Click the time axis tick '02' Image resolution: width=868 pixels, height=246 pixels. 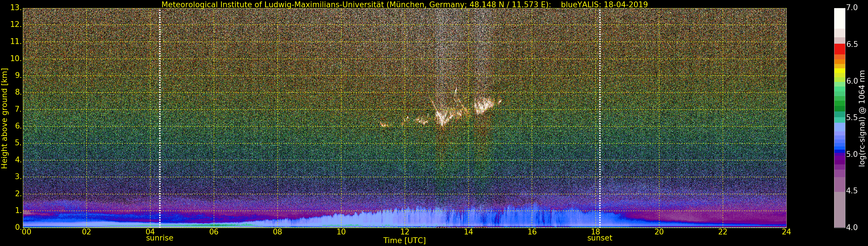[87, 232]
